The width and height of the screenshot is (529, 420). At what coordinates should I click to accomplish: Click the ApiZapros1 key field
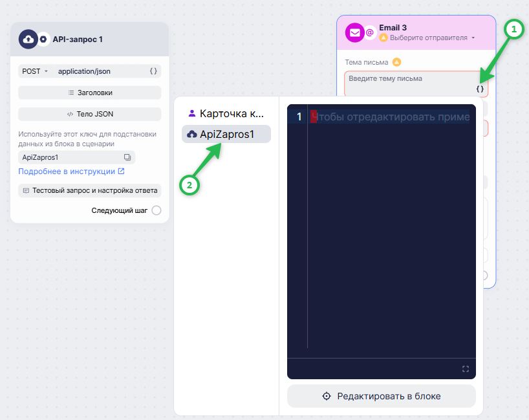[x=76, y=157]
